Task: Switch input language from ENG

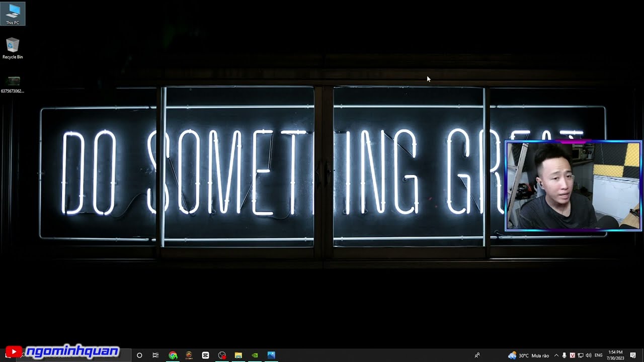Action: tap(598, 355)
